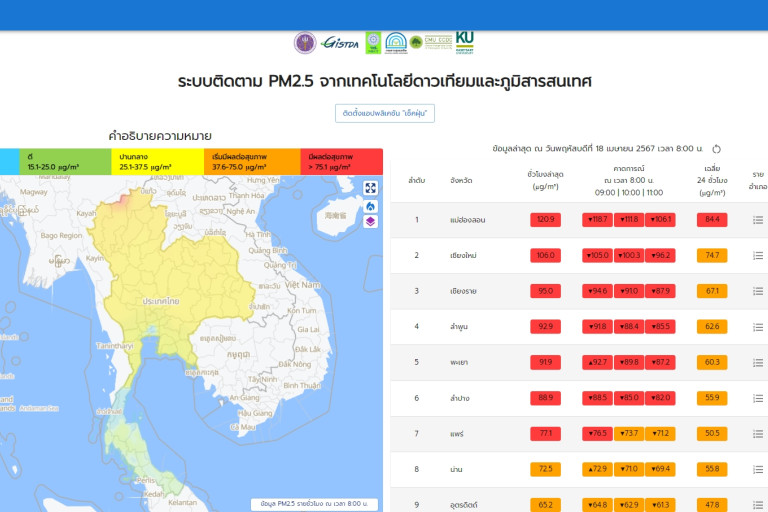Viewport: 768px width, 512px height.
Task: Select the red unhealthy >75.1 legend block
Action: (x=341, y=161)
